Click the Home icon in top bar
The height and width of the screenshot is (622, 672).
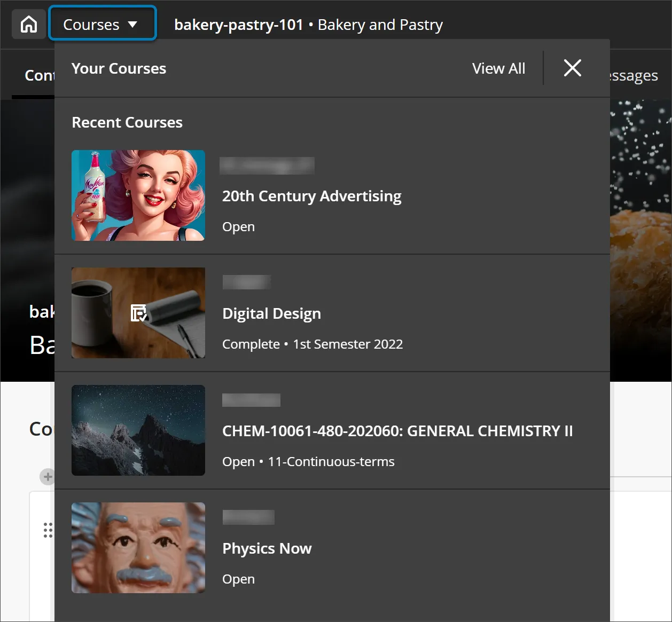(x=28, y=23)
